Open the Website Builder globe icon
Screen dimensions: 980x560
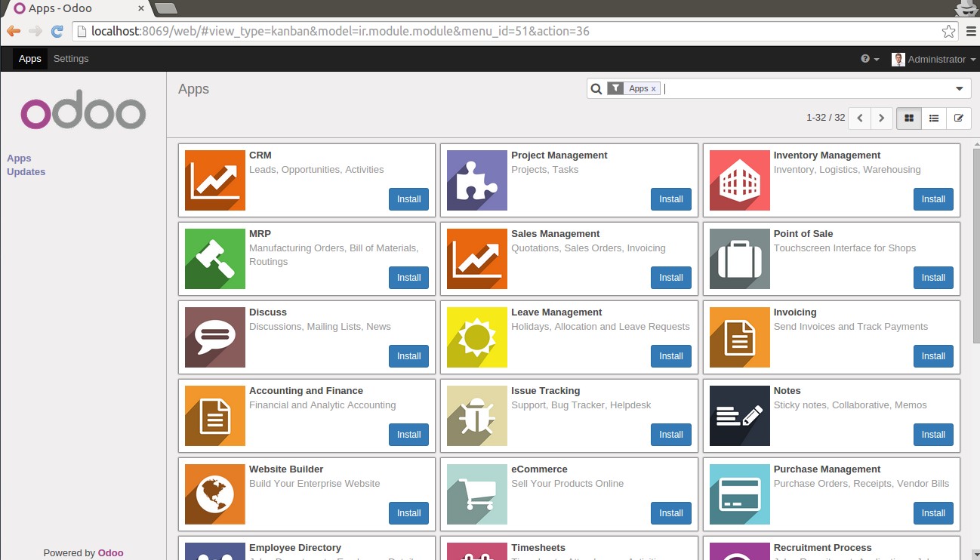click(215, 494)
